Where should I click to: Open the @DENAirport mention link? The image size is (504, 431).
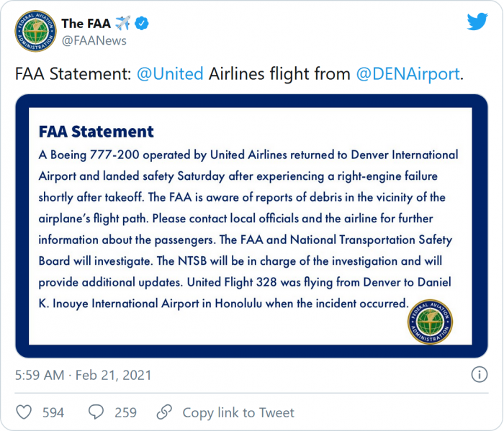tap(408, 74)
